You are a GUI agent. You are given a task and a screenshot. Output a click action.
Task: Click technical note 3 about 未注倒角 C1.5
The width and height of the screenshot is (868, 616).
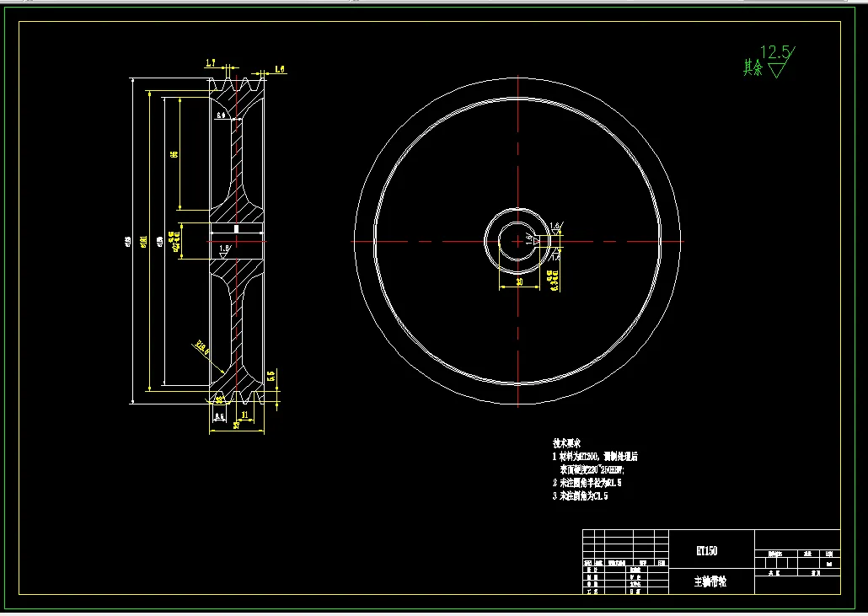coord(580,495)
